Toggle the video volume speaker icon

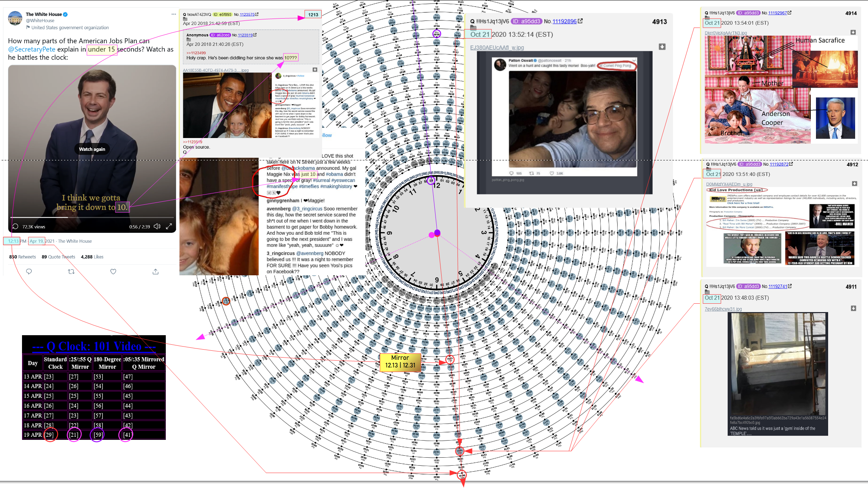(157, 226)
